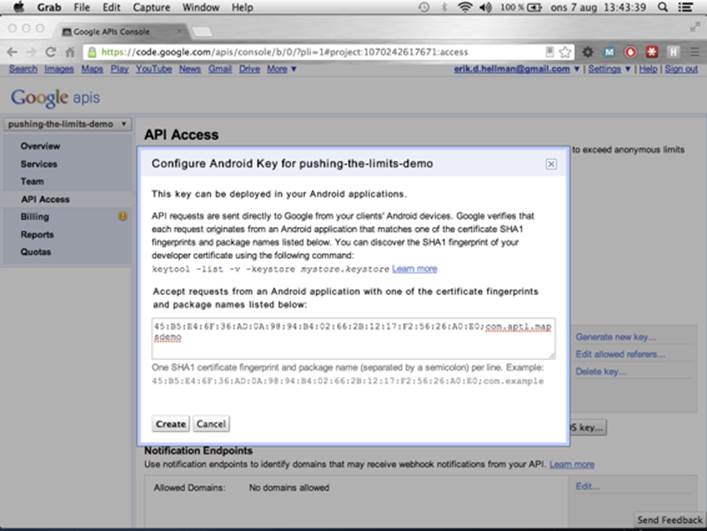Click the Gmail link

[220, 69]
